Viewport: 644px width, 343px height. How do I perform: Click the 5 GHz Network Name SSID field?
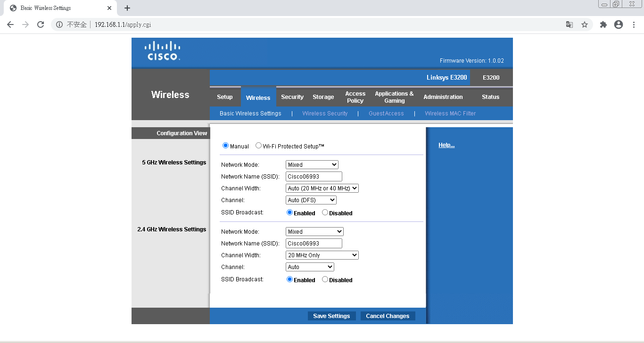314,177
